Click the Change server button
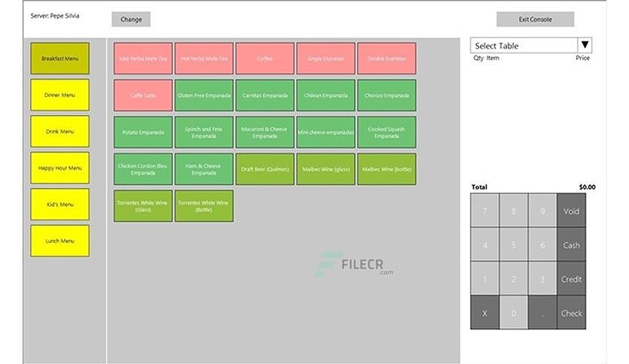Screen dimensions: 629x364 131,20
